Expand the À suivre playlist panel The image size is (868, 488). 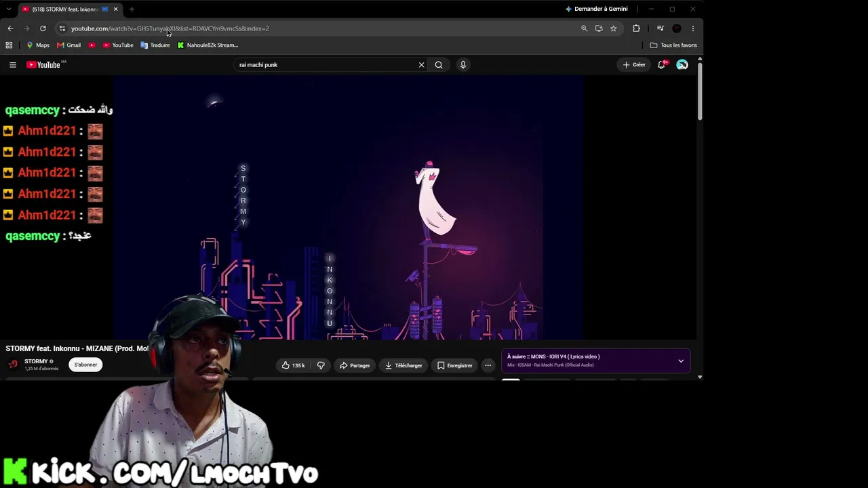pos(681,361)
